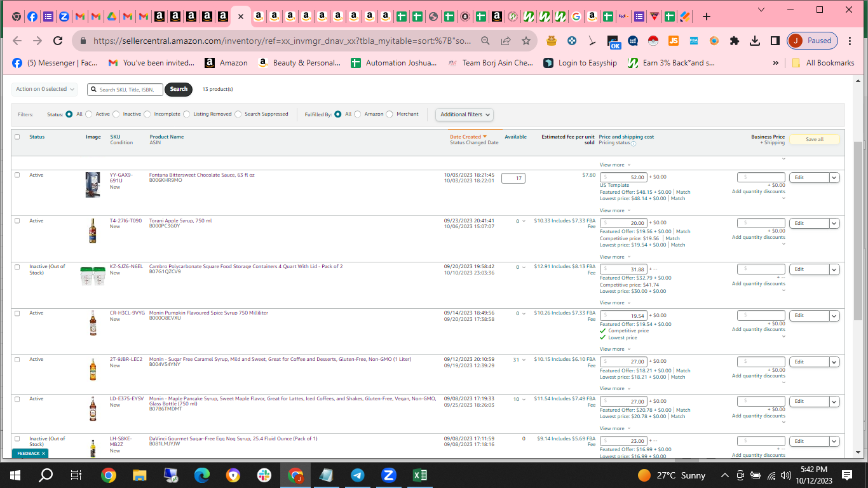Select Fulfilled By Merchant radio
This screenshot has width=868, height=488.
[x=390, y=114]
